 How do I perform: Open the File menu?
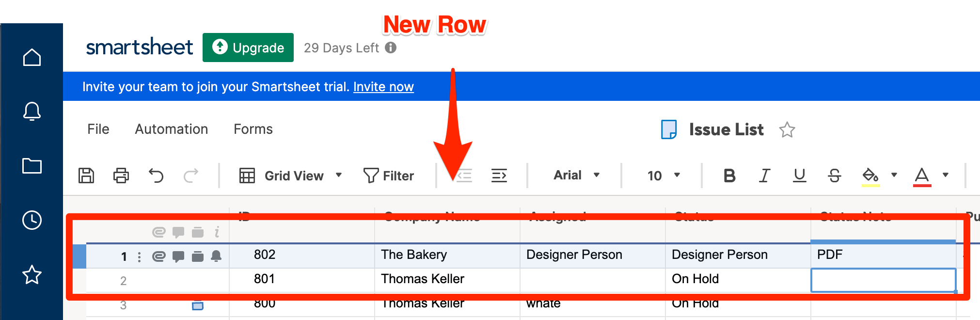pyautogui.click(x=98, y=129)
